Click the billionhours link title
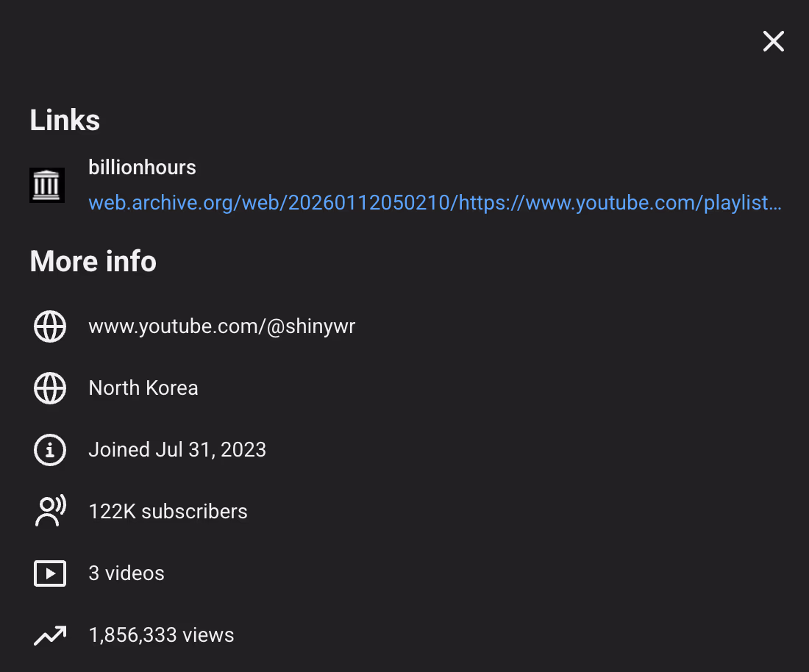This screenshot has height=672, width=809. point(142,168)
